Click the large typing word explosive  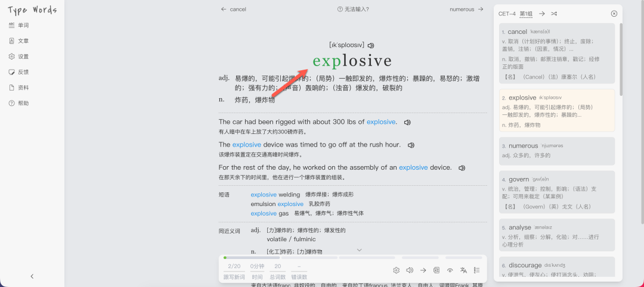(x=352, y=61)
